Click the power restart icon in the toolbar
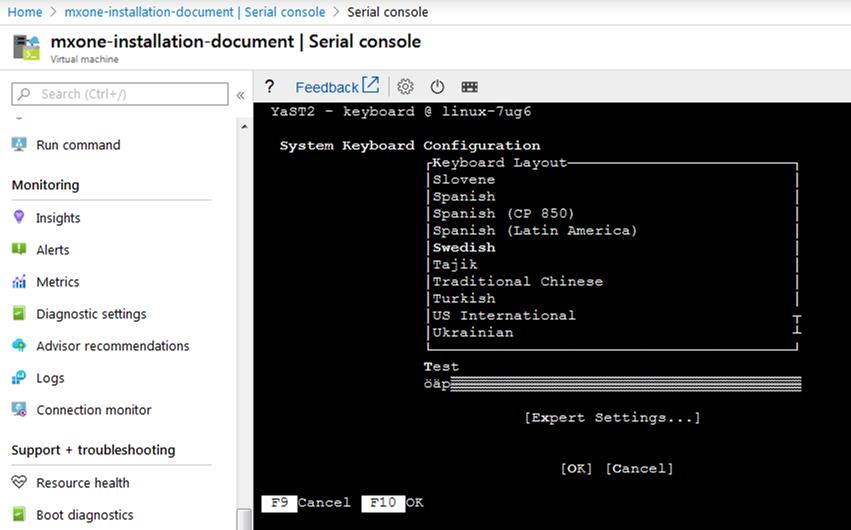This screenshot has height=530, width=851. [x=437, y=87]
